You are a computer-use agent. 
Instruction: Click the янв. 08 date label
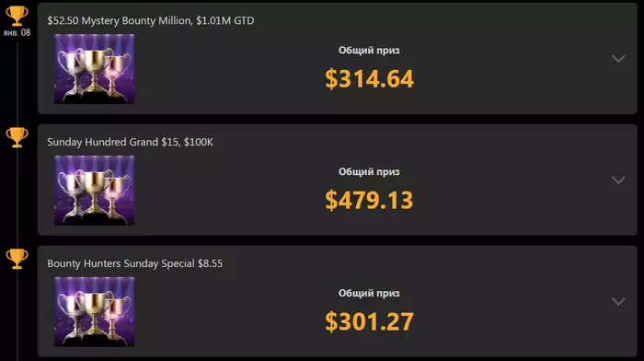(17, 33)
